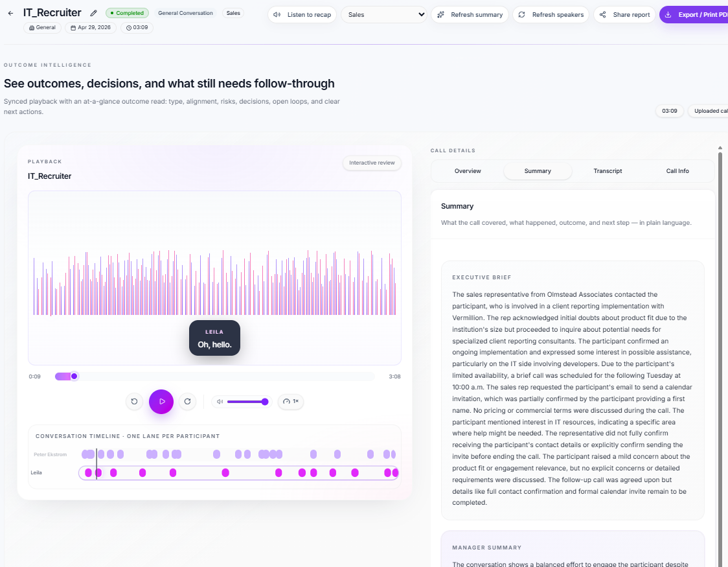Click the speaker icon in Listen to recap

pos(277,14)
